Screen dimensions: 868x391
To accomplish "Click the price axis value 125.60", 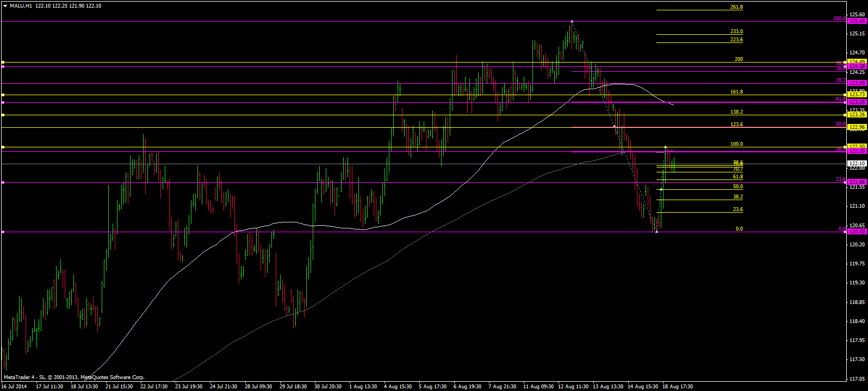I will 857,14.
